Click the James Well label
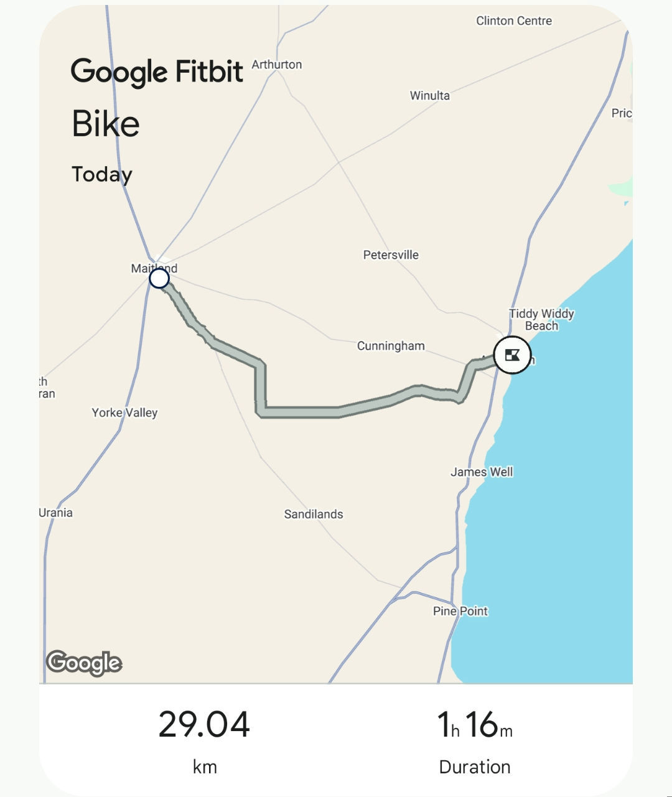Image resolution: width=672 pixels, height=797 pixels. [482, 472]
